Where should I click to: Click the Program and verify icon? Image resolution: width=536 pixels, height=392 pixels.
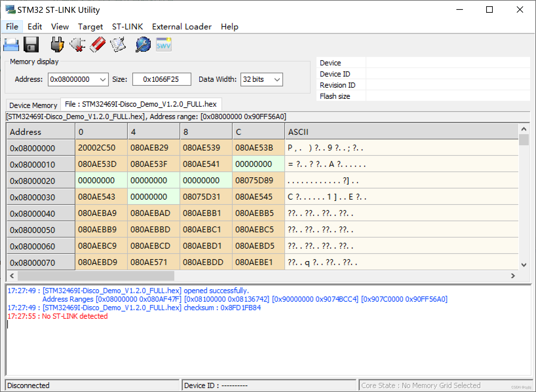point(118,45)
